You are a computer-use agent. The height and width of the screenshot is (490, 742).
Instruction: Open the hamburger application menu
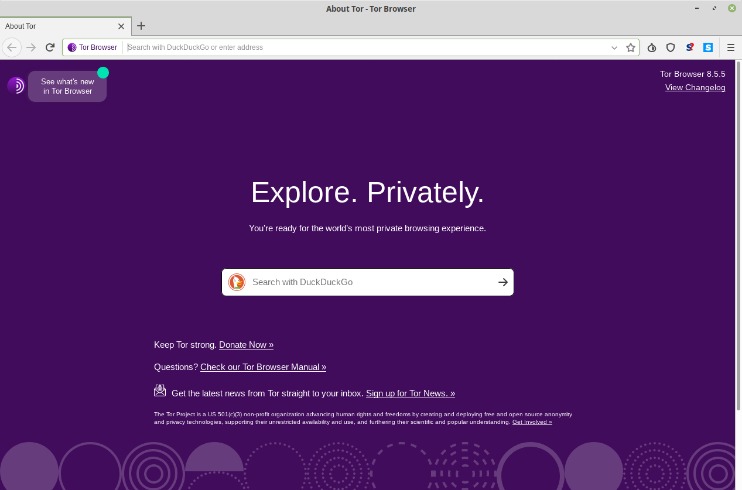731,47
